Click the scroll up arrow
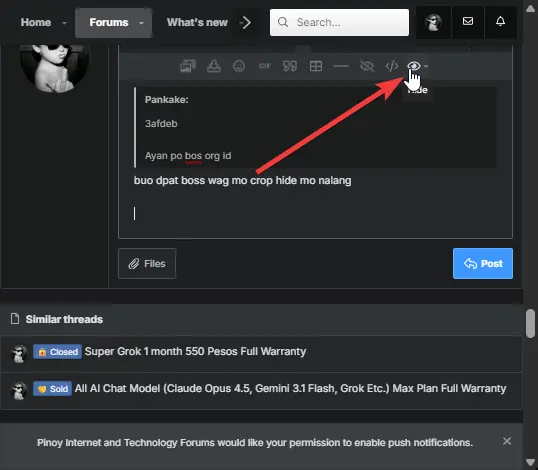Viewport: 538px width, 470px height. pyautogui.click(x=530, y=9)
